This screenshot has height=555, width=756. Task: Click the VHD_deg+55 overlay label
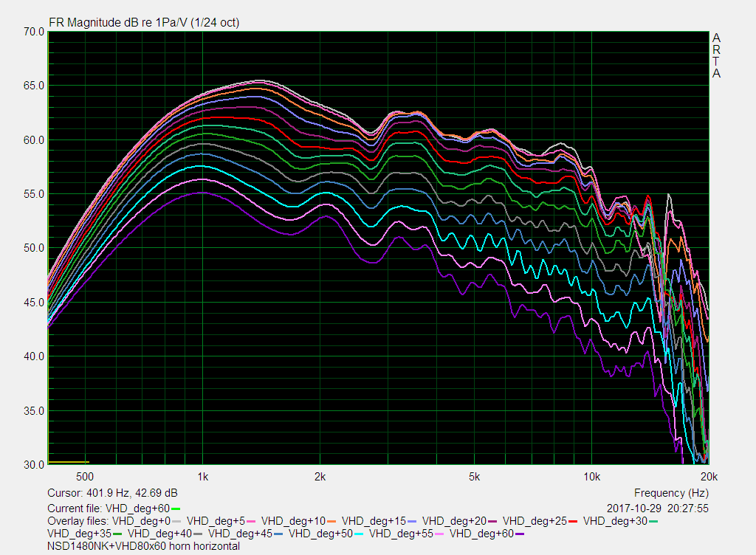[x=402, y=534]
